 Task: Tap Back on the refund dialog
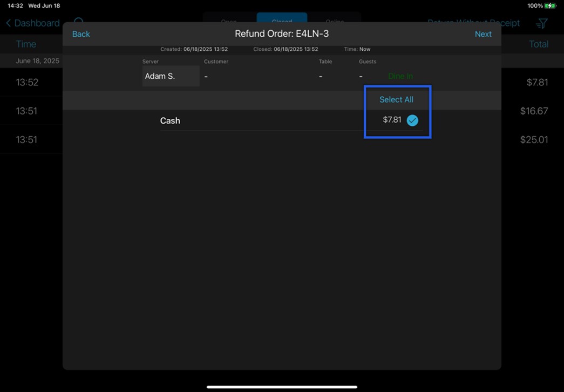click(81, 33)
